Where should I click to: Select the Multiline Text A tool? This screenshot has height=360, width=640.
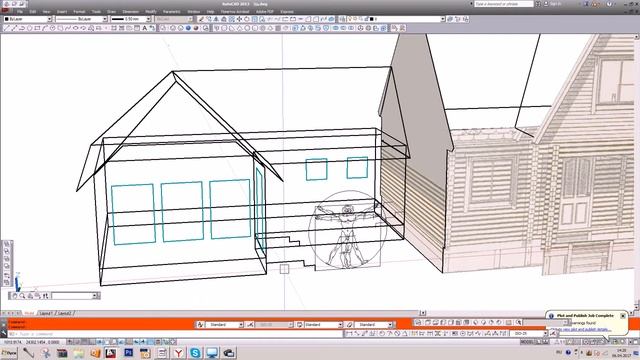(x=144, y=28)
